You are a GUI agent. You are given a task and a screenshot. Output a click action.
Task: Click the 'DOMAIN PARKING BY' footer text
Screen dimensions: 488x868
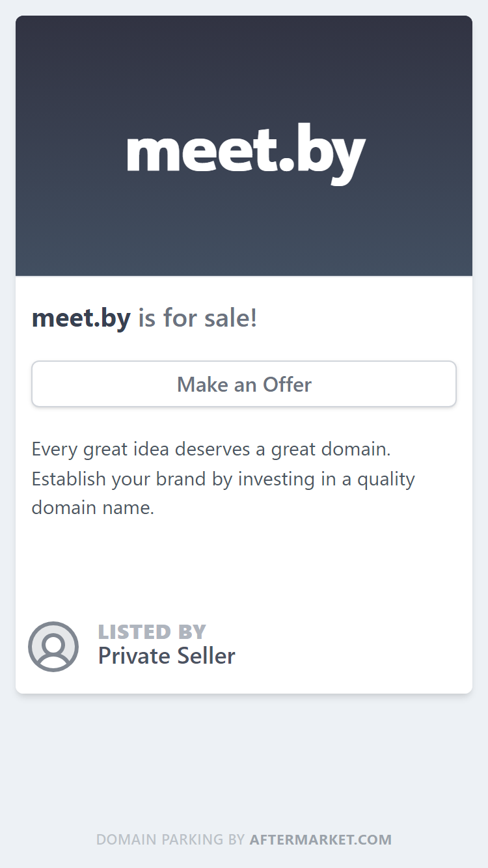tap(170, 839)
